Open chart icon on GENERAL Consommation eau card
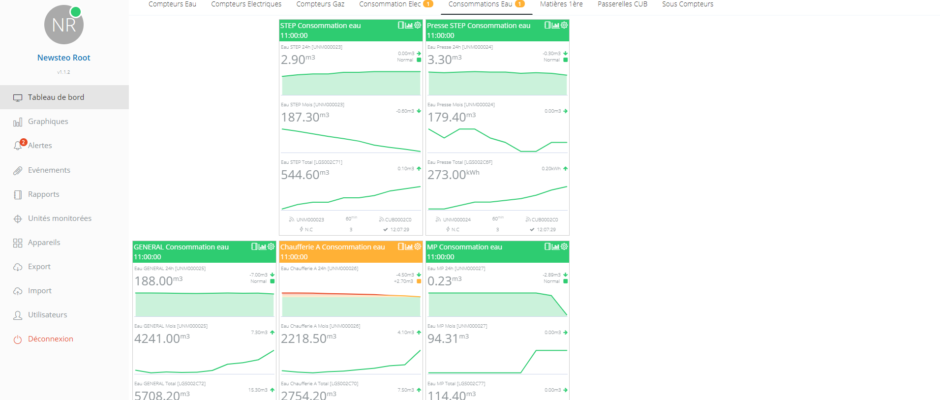Screen dimensions: 940x400 (263, 246)
